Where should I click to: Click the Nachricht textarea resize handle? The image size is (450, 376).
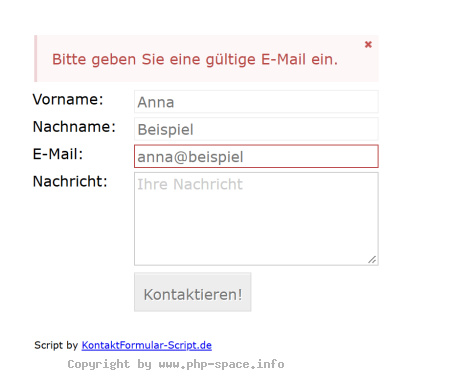click(x=372, y=259)
